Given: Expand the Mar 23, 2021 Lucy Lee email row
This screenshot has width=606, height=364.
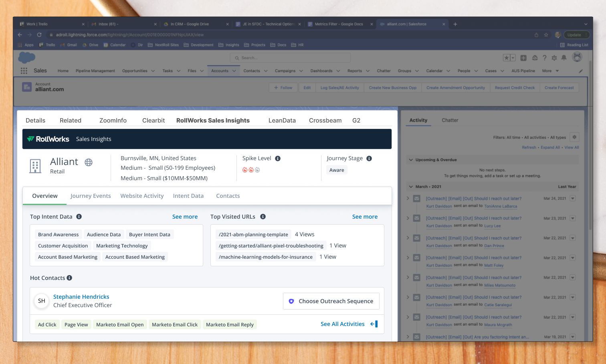Looking at the screenshot, I should click(408, 218).
